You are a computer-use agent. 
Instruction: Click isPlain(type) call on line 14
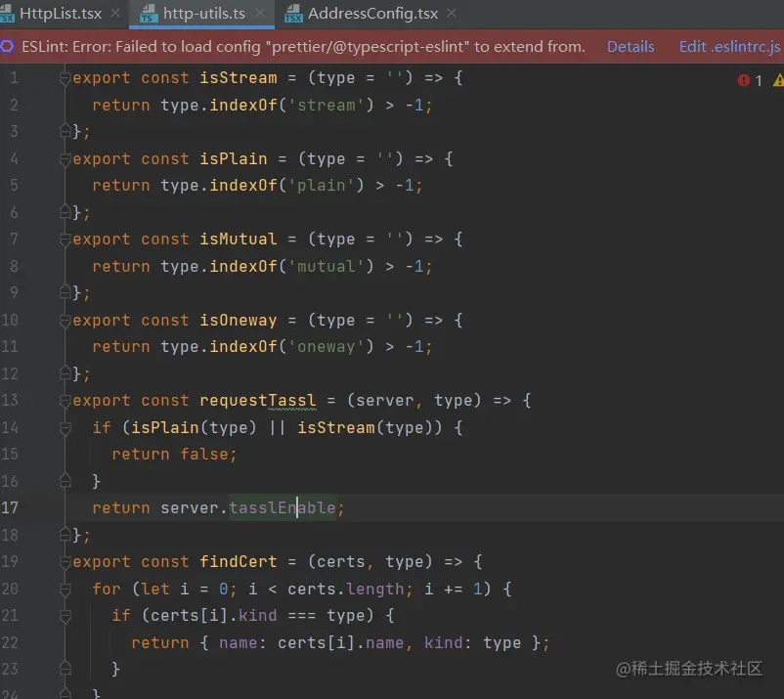click(x=194, y=427)
